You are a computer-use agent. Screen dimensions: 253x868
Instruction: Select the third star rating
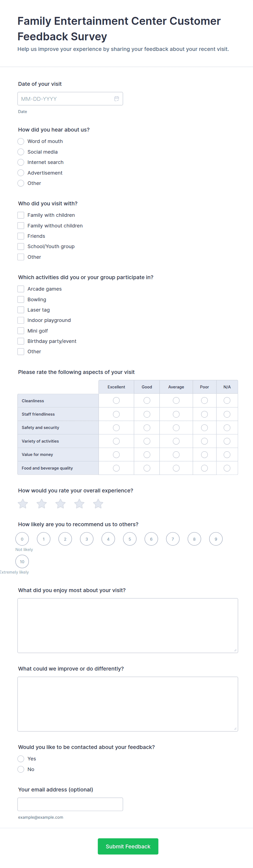(61, 504)
